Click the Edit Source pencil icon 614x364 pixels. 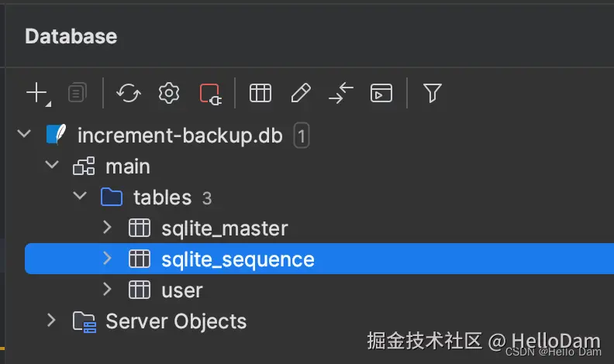pyautogui.click(x=301, y=94)
